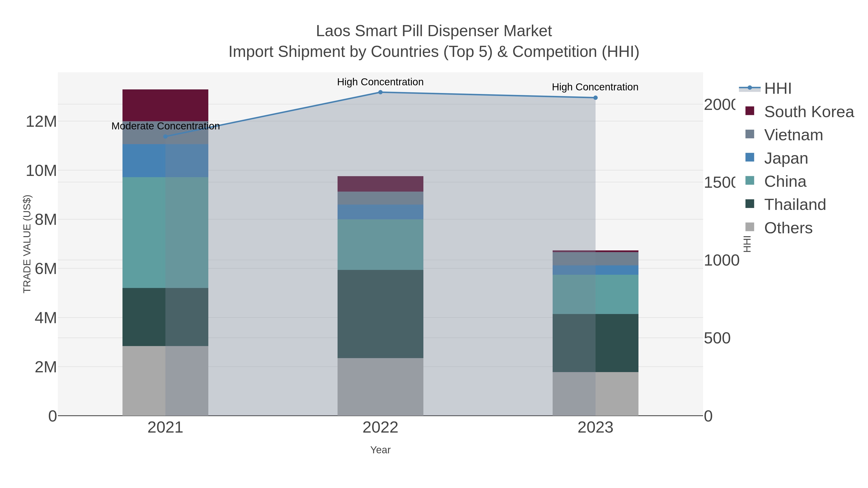Click the '10M' y-axis tick label
The width and height of the screenshot is (868, 488).
41,171
